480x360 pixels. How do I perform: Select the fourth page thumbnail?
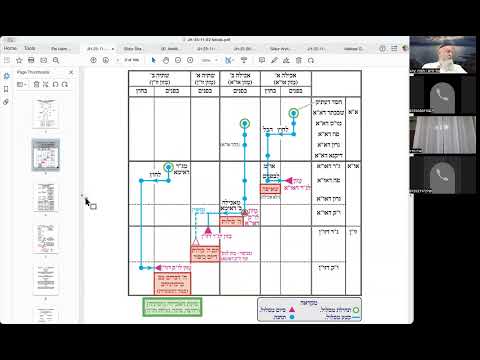tap(46, 238)
